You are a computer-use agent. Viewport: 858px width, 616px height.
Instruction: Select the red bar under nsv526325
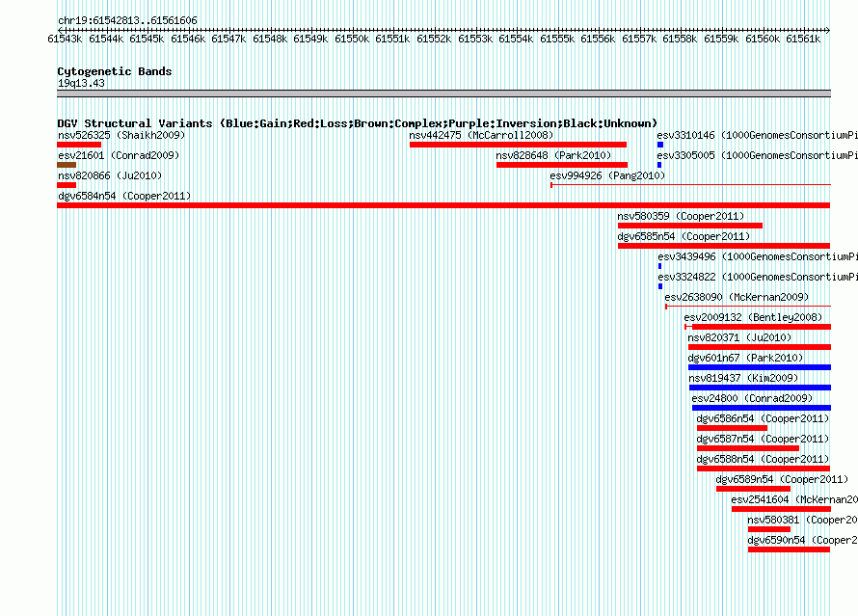tap(79, 145)
